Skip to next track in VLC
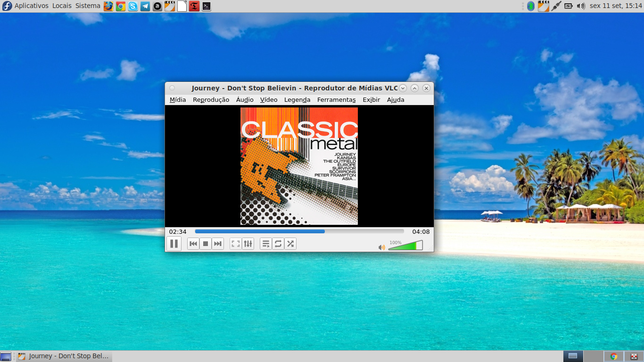 click(218, 244)
